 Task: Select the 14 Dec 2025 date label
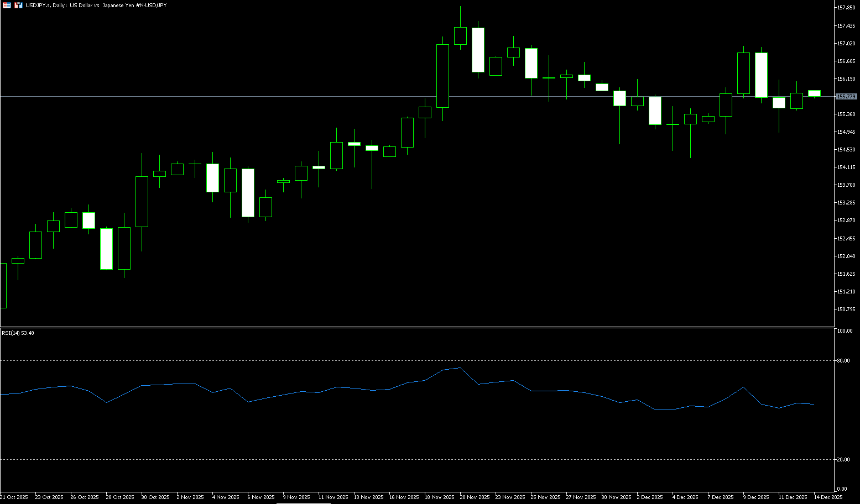coord(828,497)
